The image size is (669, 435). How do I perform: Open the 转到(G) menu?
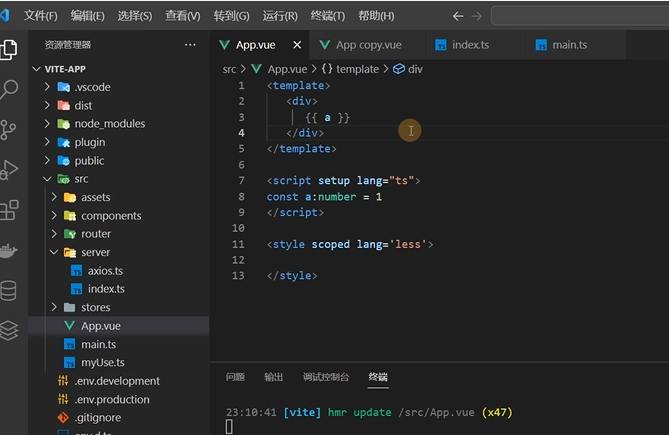tap(231, 16)
